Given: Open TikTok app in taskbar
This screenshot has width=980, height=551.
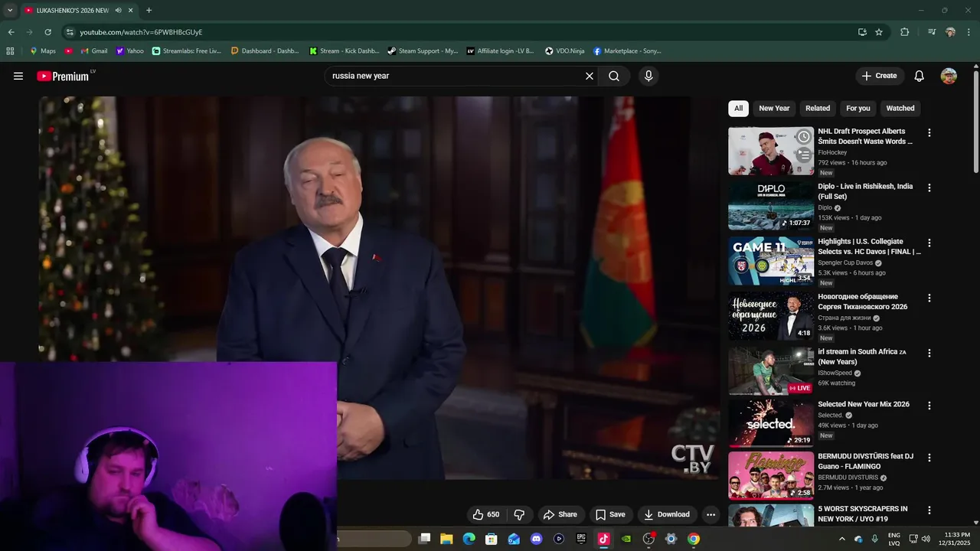Looking at the screenshot, I should [603, 539].
